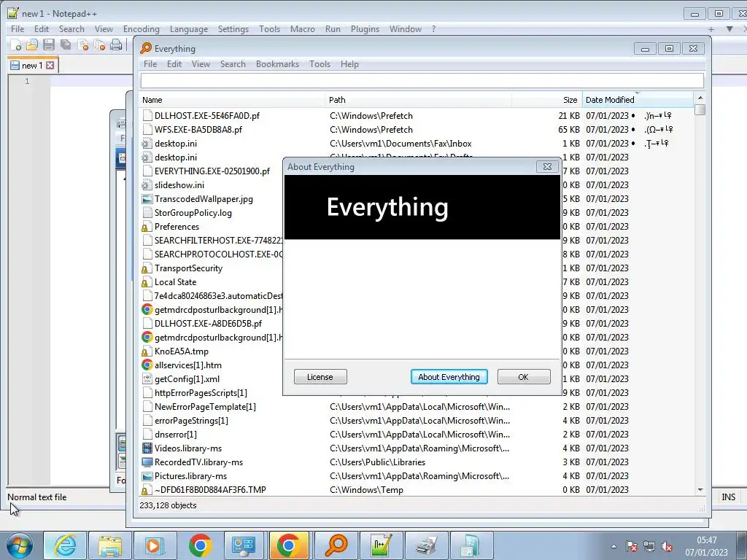This screenshot has height=560, width=747.
Task: Click OK in About Everything dialog
Action: coord(524,377)
